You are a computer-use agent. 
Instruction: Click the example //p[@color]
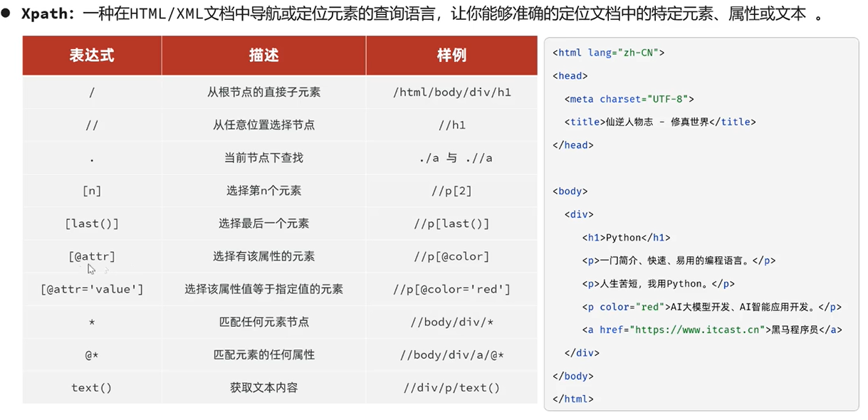pos(451,256)
